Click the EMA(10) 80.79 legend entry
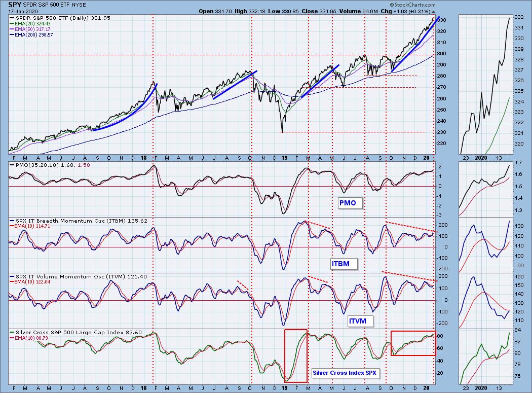532x393 pixels. 29,338
